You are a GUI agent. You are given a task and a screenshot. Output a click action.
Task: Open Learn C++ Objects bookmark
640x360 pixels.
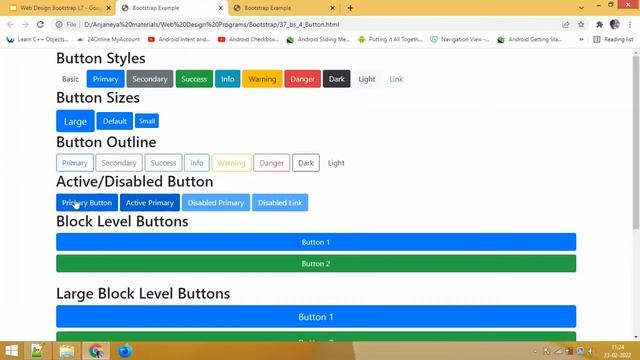(38, 39)
